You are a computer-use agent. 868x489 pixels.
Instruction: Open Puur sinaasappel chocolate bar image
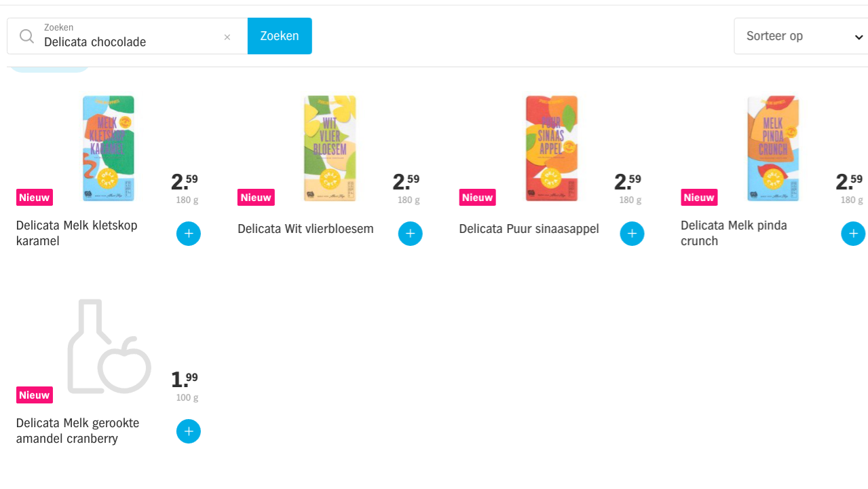[552, 149]
